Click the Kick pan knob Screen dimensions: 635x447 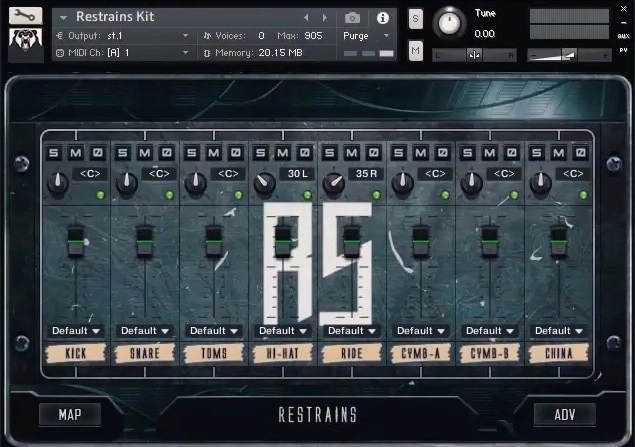click(x=58, y=183)
